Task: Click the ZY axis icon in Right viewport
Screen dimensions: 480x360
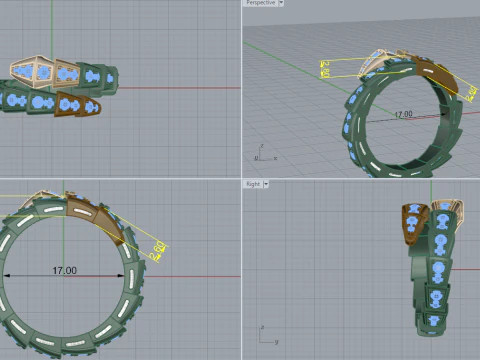Action: coord(268,335)
